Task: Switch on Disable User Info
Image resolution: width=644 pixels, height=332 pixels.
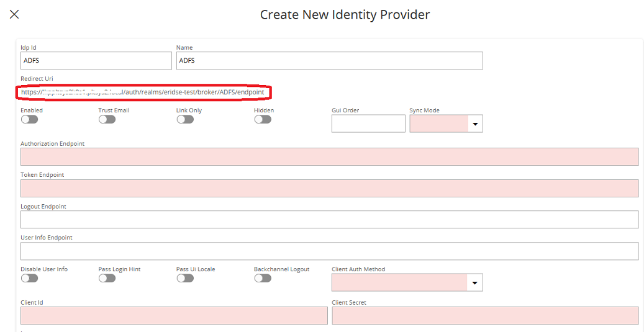Action: coord(29,278)
